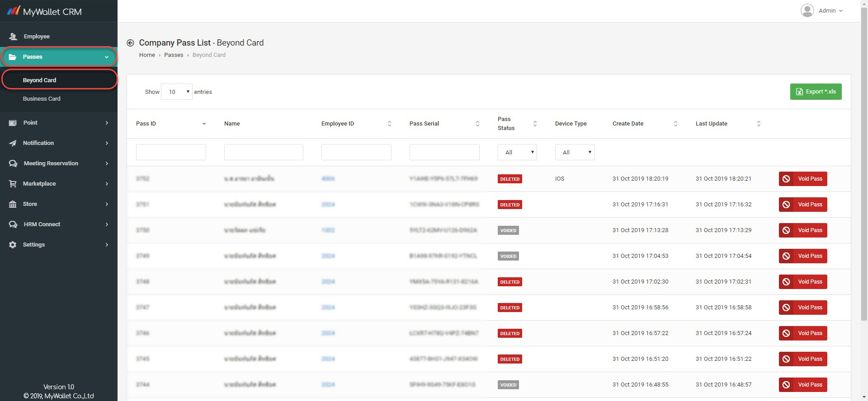This screenshot has width=868, height=401.
Task: Click the Export *.xls button
Action: [x=816, y=92]
